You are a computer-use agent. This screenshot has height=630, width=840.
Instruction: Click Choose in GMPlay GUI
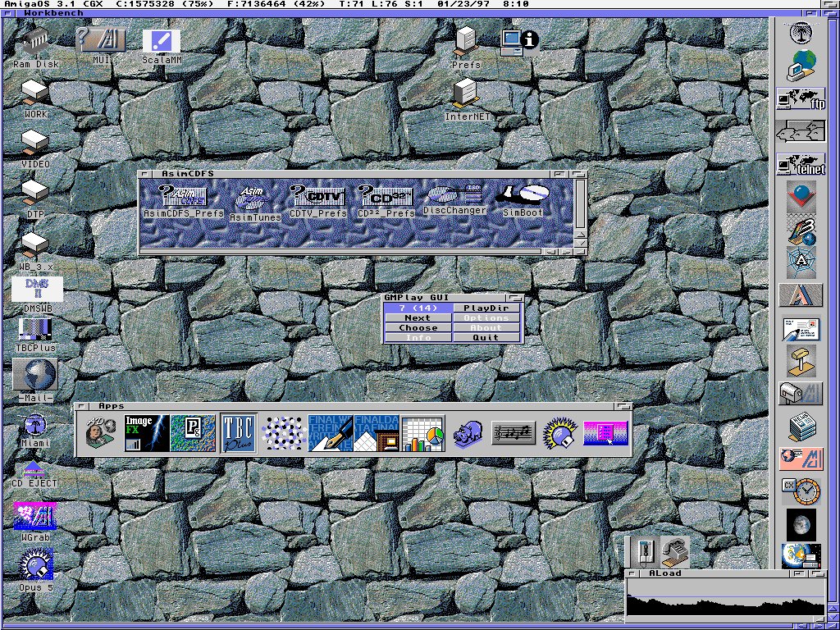point(418,327)
